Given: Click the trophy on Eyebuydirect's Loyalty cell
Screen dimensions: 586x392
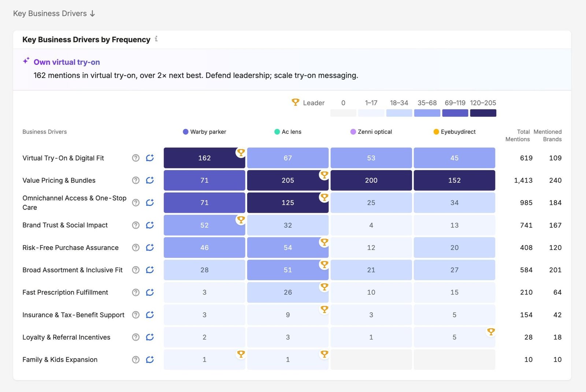Looking at the screenshot, I should coord(491,332).
